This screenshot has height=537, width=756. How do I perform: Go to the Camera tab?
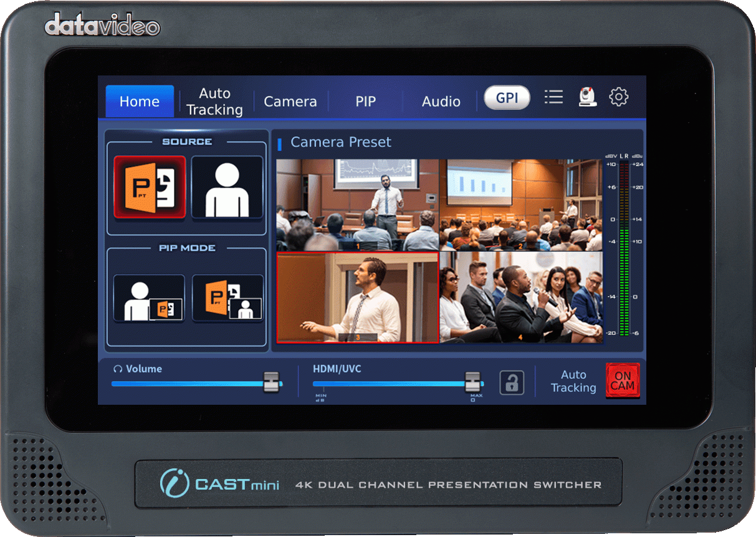[x=290, y=102]
